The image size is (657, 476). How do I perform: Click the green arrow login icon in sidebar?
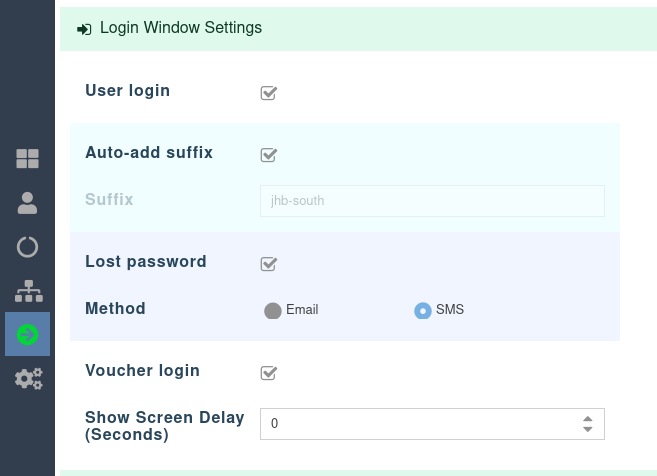tap(28, 334)
